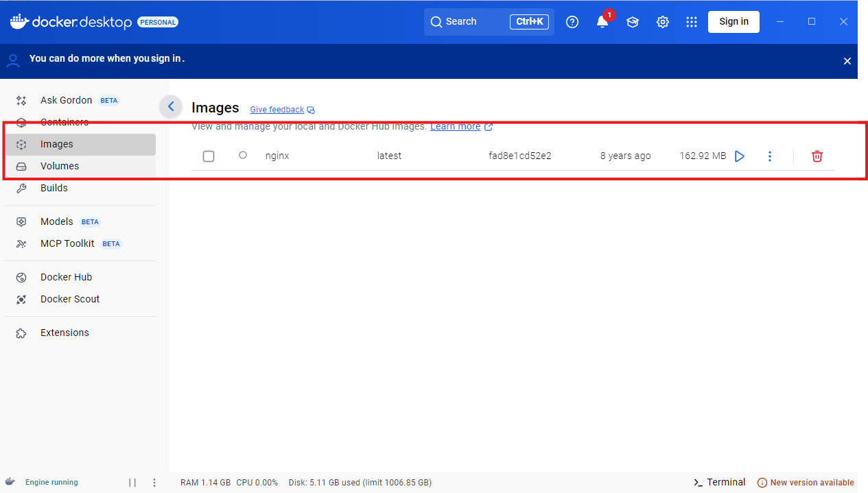Go to Volumes in the sidebar
Image resolution: width=868 pixels, height=493 pixels.
(80, 166)
